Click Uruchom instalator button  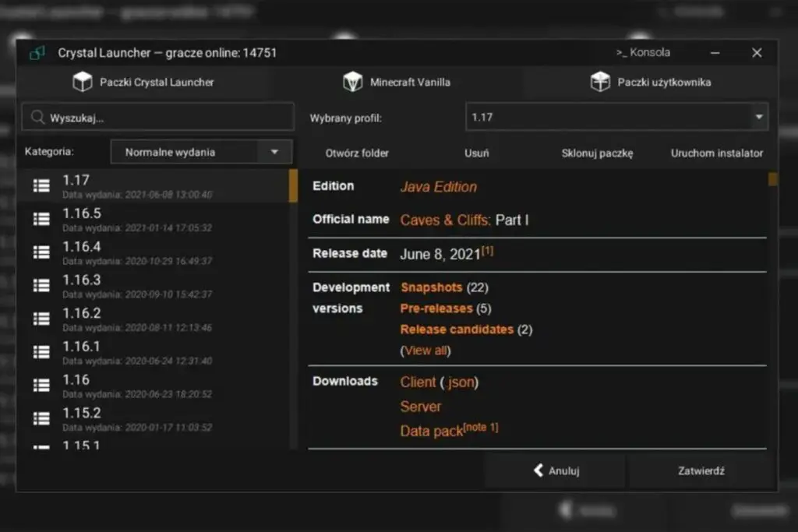717,153
